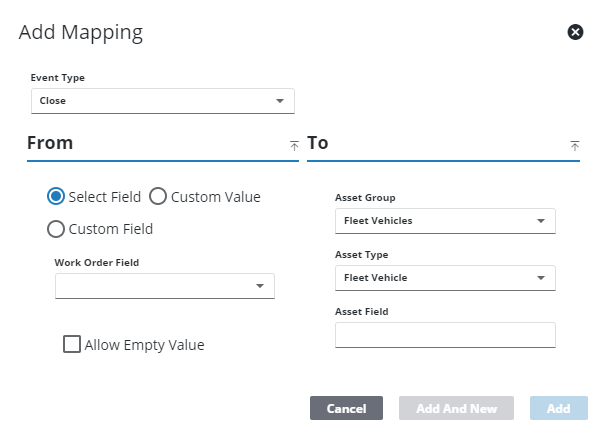Select the Custom Value radio button
Image resolution: width=606 pixels, height=444 pixels.
[158, 197]
